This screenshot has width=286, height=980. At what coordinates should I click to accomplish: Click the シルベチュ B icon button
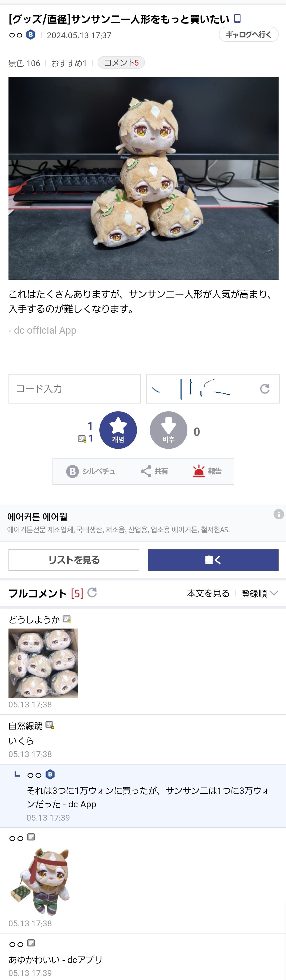[72, 471]
